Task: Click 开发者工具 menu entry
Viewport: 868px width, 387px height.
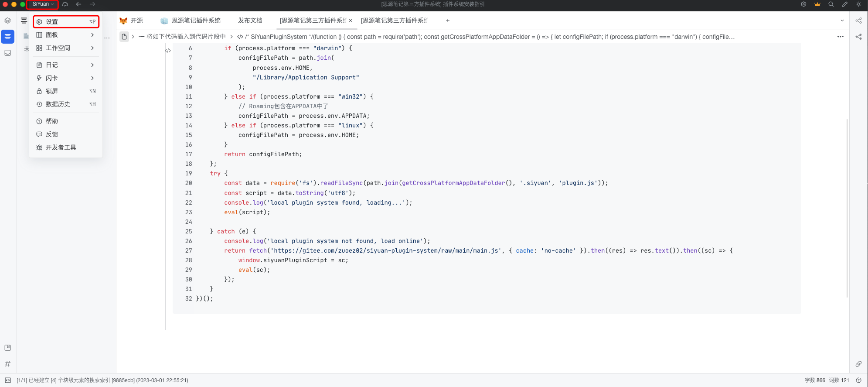Action: (61, 147)
